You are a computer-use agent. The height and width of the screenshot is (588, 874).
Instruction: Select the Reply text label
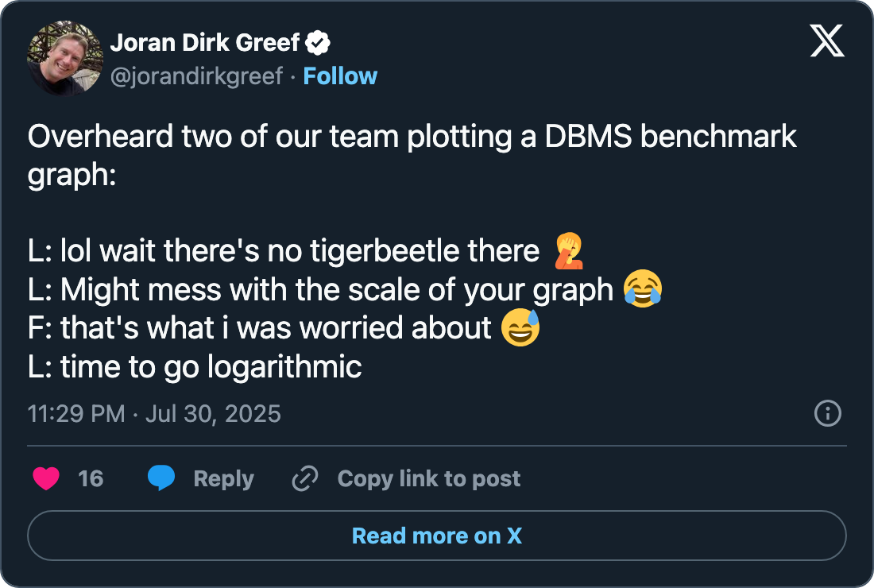point(223,478)
